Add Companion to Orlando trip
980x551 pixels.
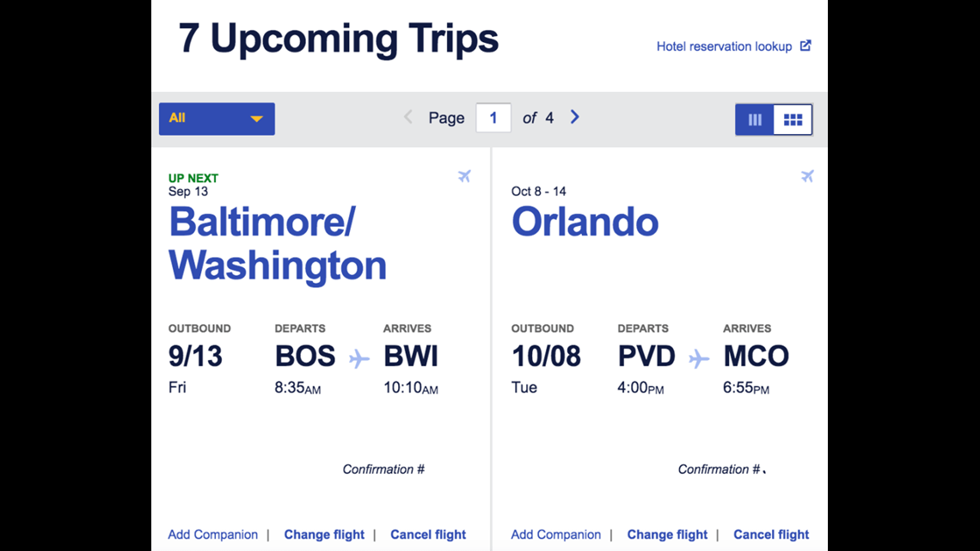pyautogui.click(x=555, y=535)
